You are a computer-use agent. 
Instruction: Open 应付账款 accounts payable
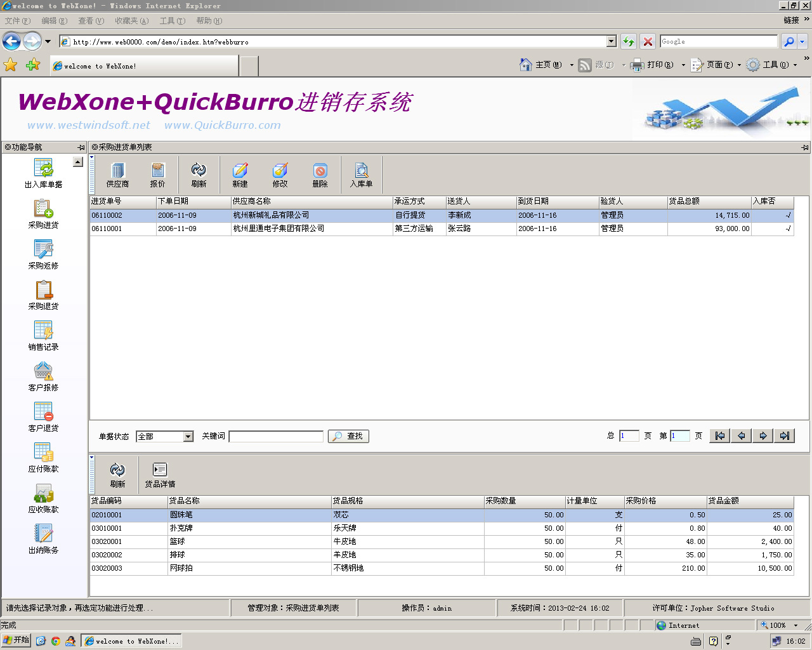[43, 458]
